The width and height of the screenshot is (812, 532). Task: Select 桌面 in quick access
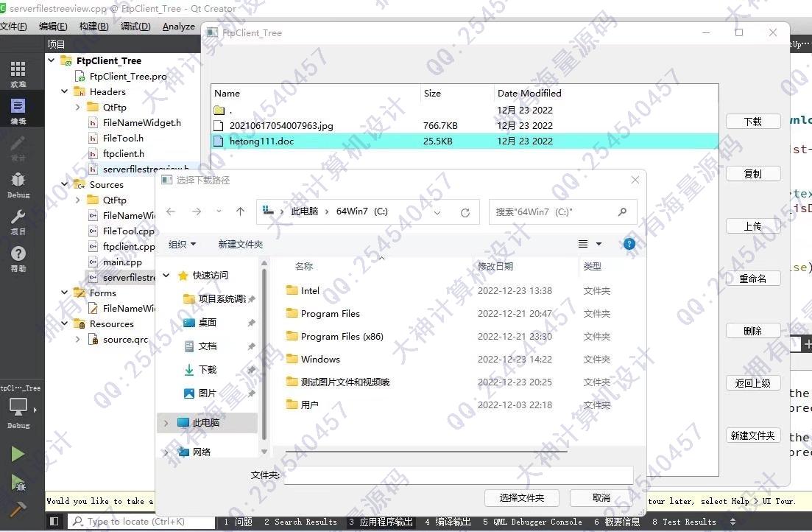coord(207,323)
